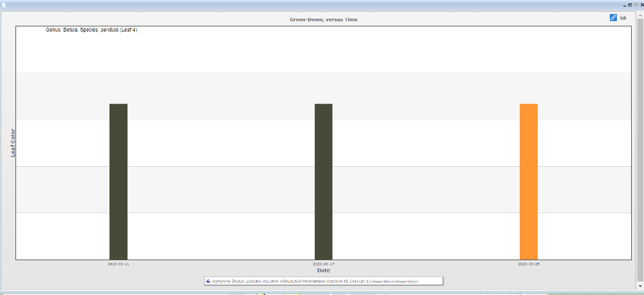Click the 2023-09-25 date axis label
The image size is (644, 295).
coord(528,264)
